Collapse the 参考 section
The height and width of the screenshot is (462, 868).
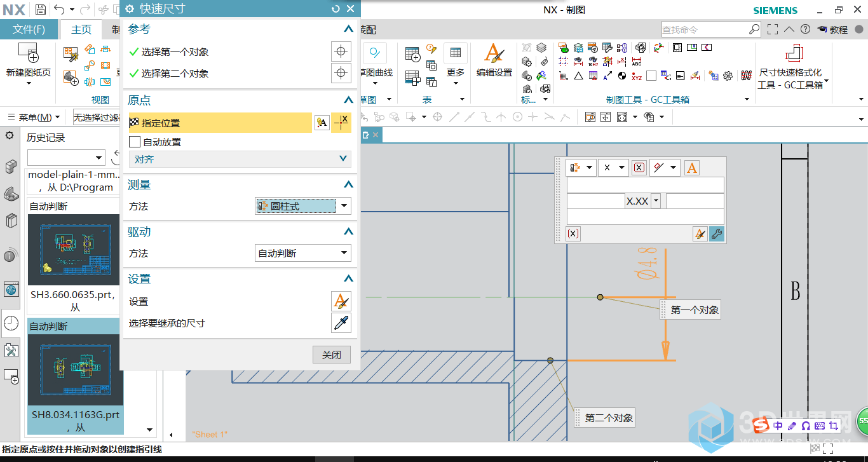tap(348, 29)
